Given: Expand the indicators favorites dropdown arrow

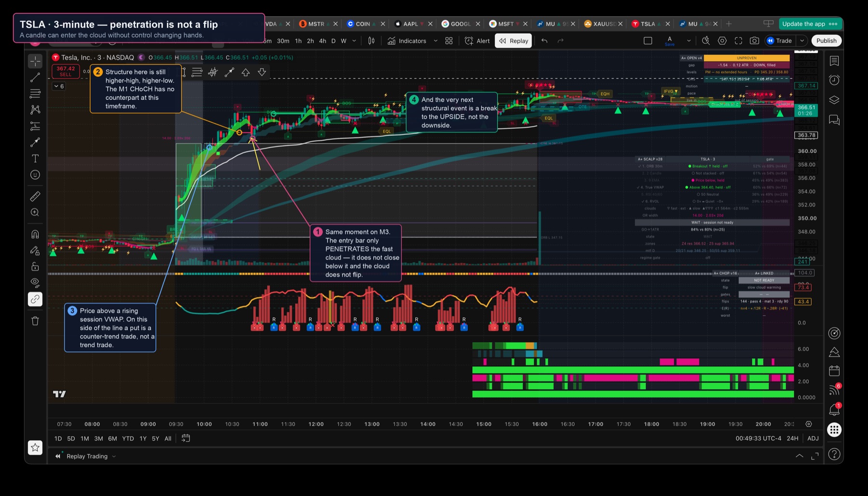Looking at the screenshot, I should pos(435,41).
